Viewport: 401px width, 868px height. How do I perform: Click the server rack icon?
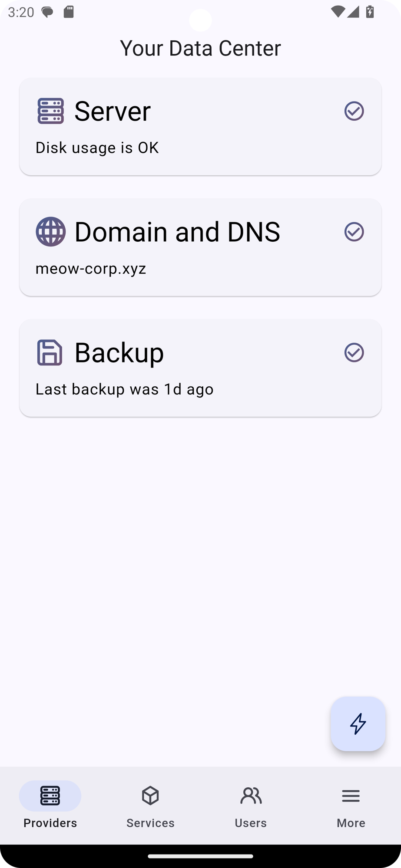pos(50,111)
